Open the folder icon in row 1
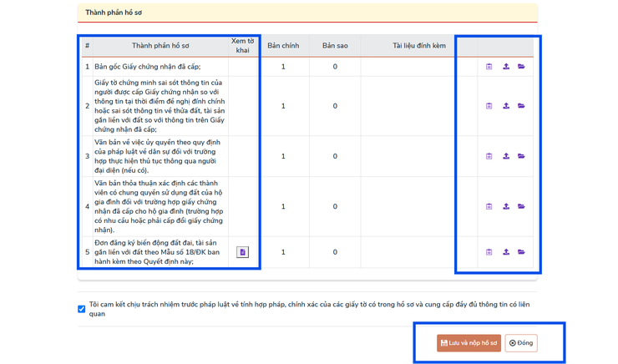618x364 pixels. (521, 67)
